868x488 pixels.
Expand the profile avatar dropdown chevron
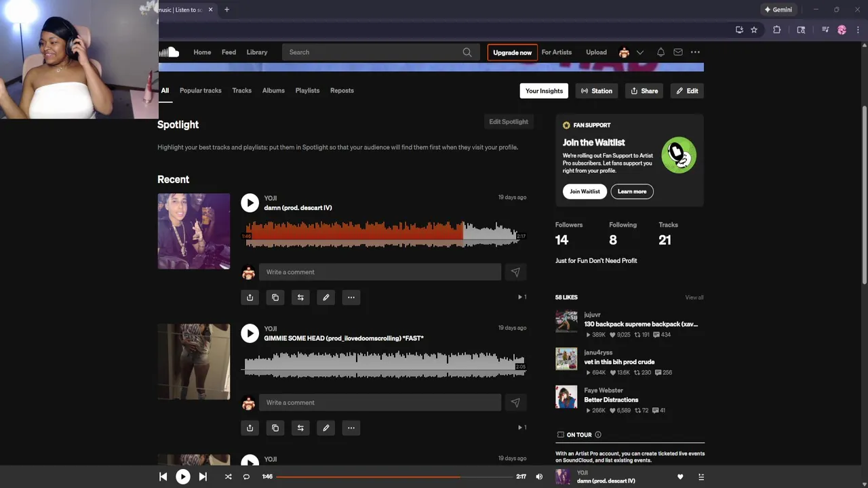(x=639, y=52)
